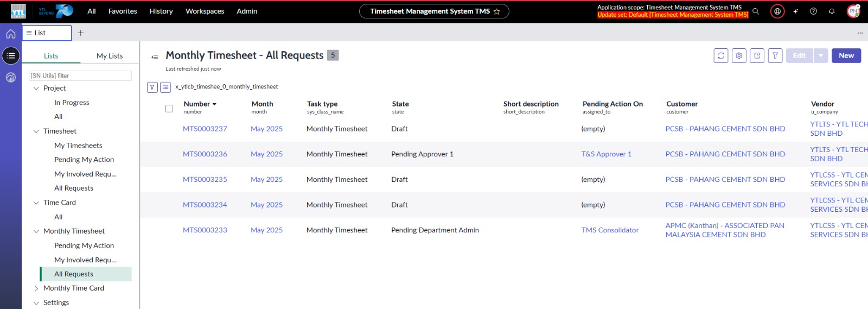Click the New button
The height and width of the screenshot is (309, 868).
pyautogui.click(x=846, y=55)
